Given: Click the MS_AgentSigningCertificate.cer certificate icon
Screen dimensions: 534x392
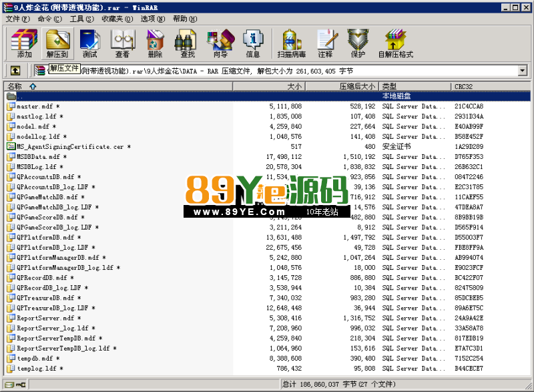Looking at the screenshot, I should pyautogui.click(x=11, y=146).
